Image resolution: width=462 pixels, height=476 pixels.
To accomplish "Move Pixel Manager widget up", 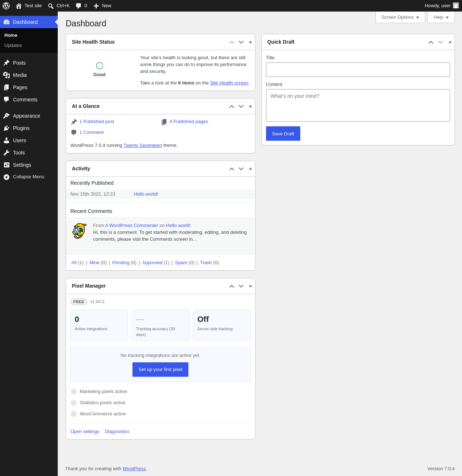I will point(232,286).
